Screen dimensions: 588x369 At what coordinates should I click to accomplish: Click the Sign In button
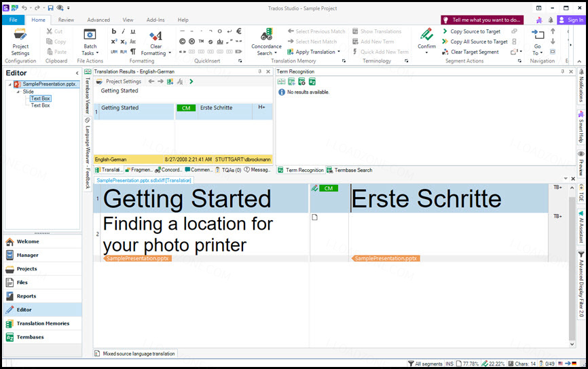pos(571,20)
